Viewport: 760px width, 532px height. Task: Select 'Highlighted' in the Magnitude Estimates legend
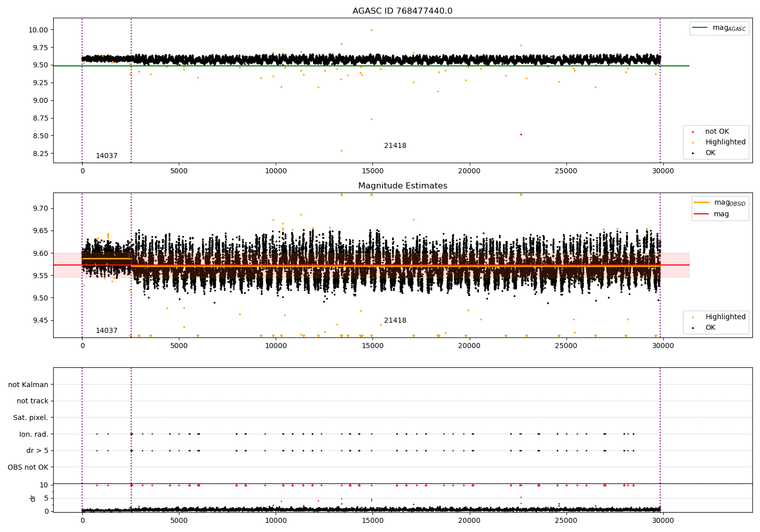pyautogui.click(x=719, y=317)
